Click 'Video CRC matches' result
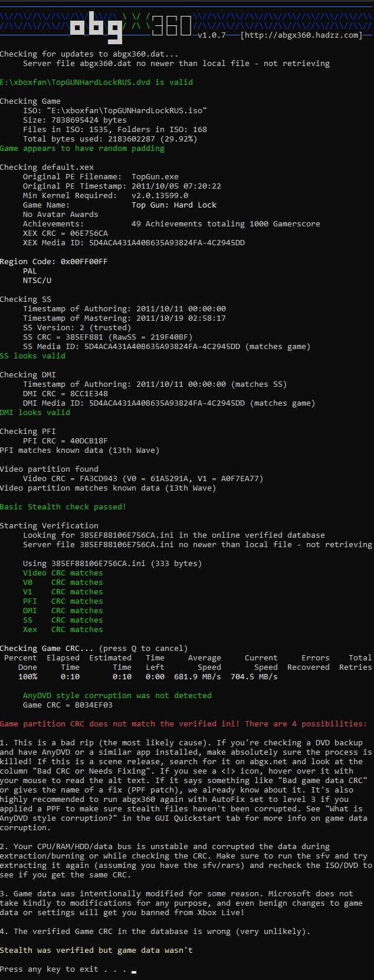The image size is (374, 980). click(x=63, y=573)
